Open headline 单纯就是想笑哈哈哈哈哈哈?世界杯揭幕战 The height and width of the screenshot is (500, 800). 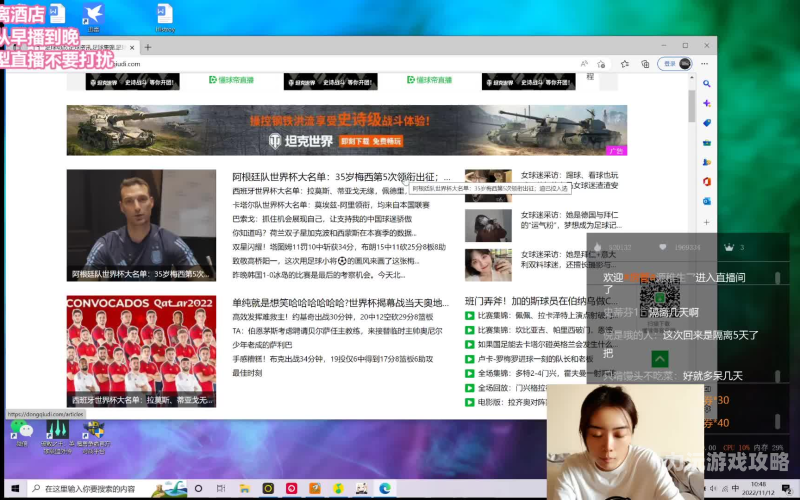tap(340, 303)
